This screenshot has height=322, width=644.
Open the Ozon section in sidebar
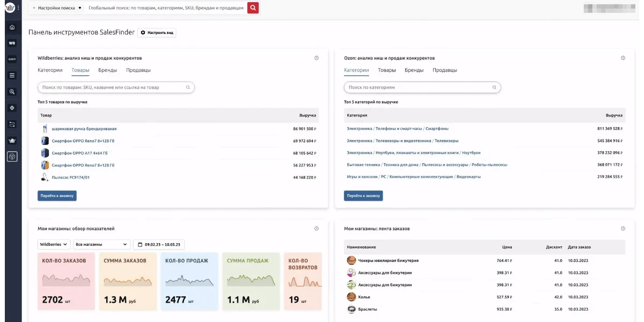12,59
